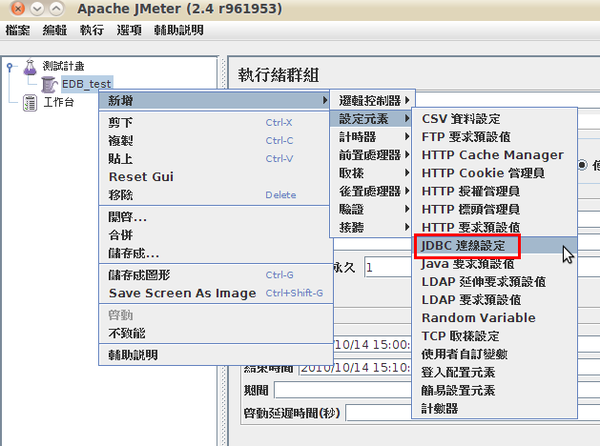Add 使用者自訂變數 element
Image resolution: width=600 pixels, height=446 pixels.
pos(494,354)
